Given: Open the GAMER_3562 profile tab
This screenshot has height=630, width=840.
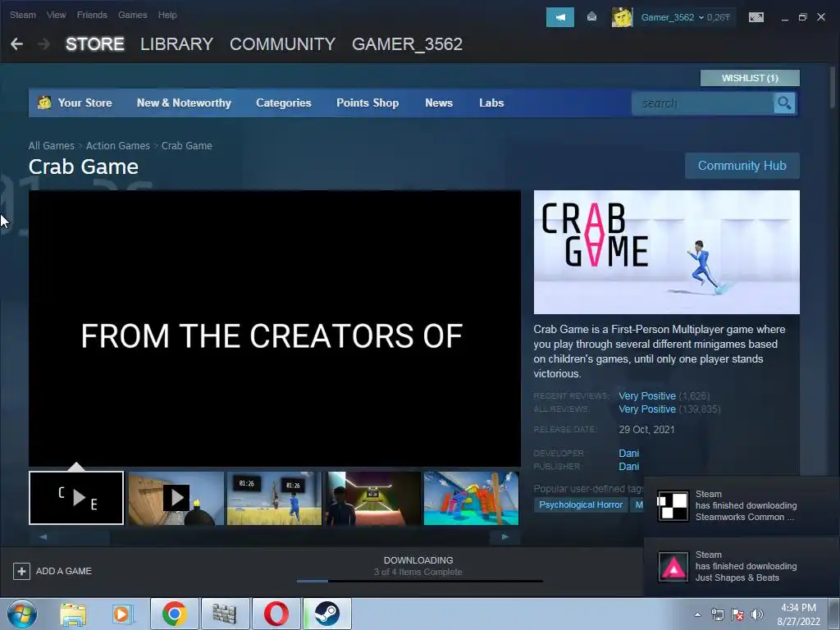Looking at the screenshot, I should pyautogui.click(x=407, y=44).
